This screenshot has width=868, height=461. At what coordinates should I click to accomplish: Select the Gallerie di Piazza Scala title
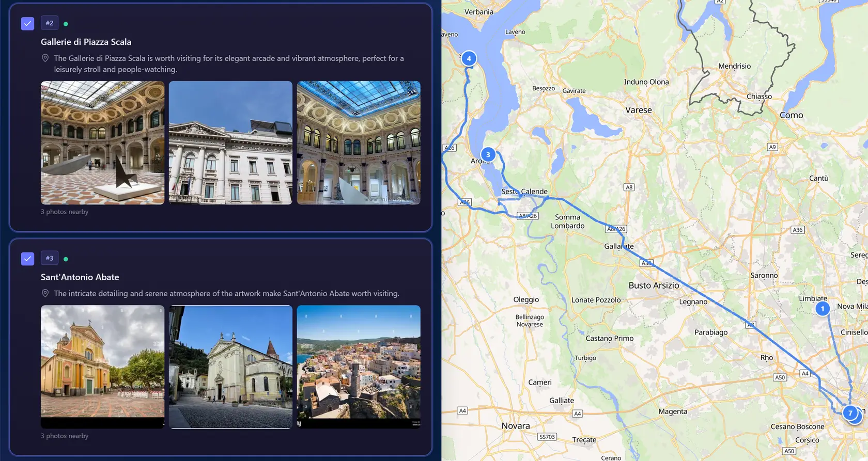tap(86, 42)
